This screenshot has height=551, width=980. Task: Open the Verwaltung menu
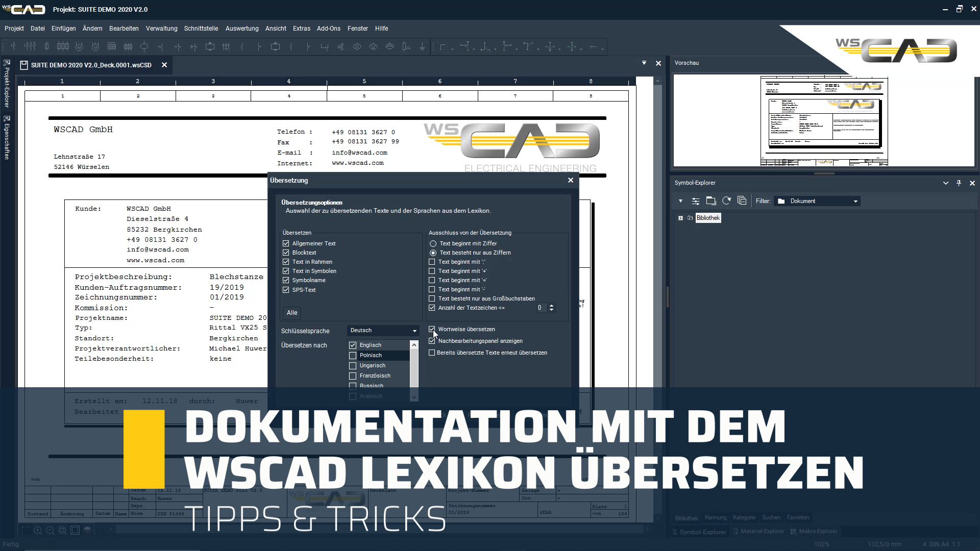162,29
